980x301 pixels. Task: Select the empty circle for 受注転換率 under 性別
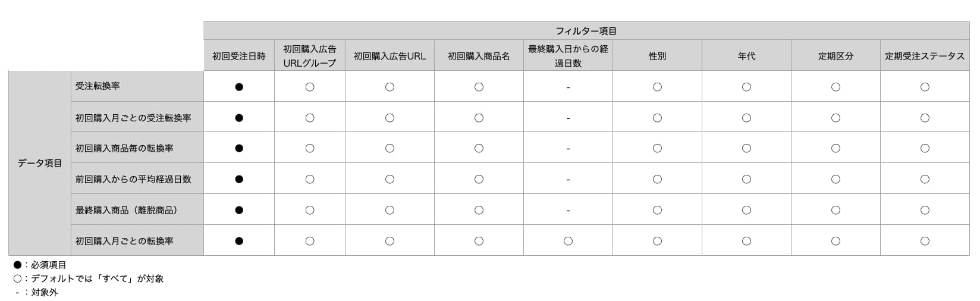point(657,87)
